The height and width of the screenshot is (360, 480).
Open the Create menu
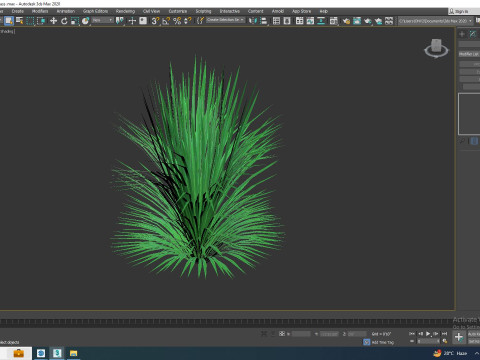coord(18,11)
